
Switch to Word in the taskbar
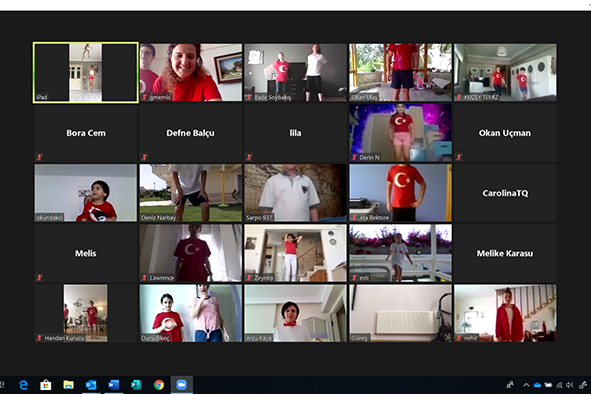113,385
